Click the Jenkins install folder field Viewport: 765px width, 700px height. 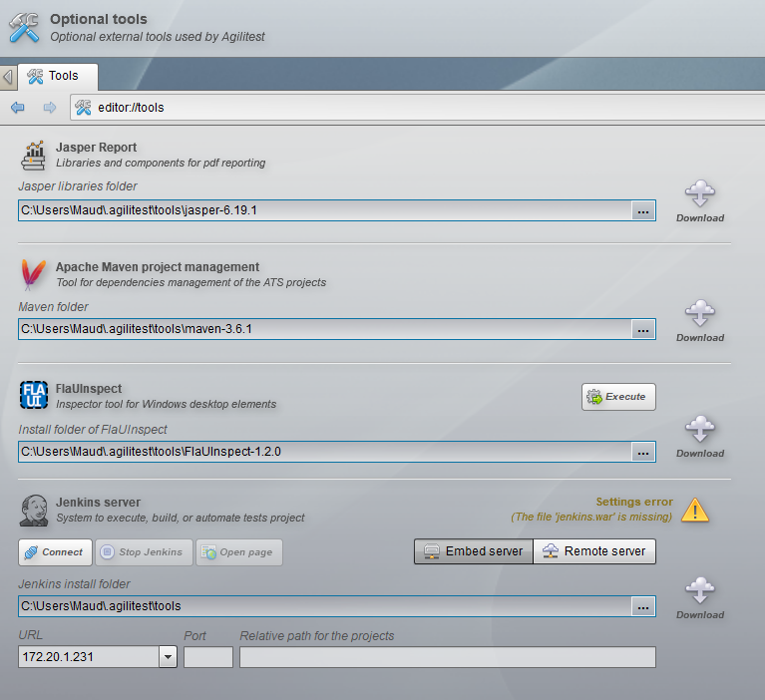point(325,606)
